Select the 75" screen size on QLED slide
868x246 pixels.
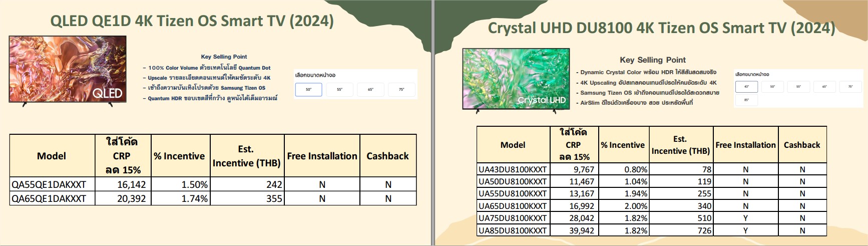401,90
